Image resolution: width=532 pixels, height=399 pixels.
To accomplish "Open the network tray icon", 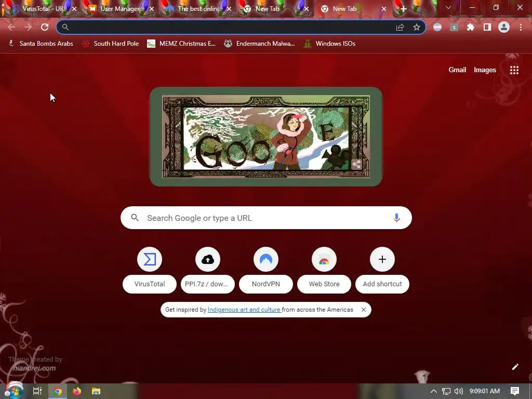I will (446, 391).
